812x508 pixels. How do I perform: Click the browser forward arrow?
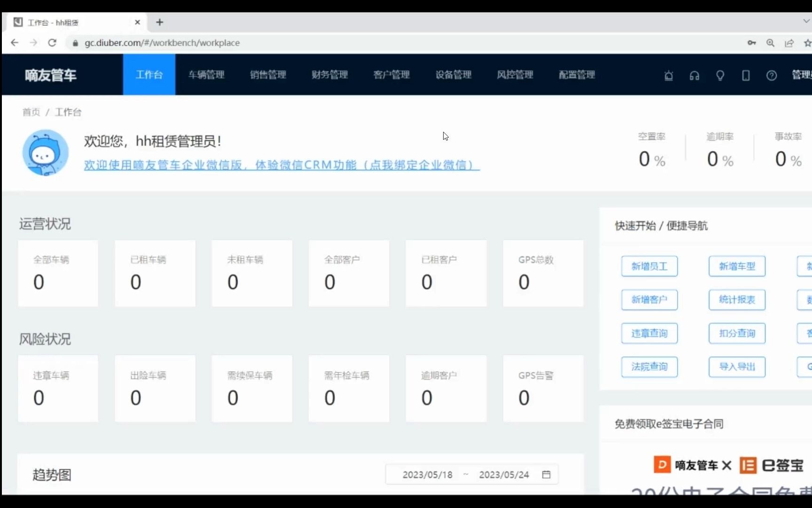(x=33, y=43)
